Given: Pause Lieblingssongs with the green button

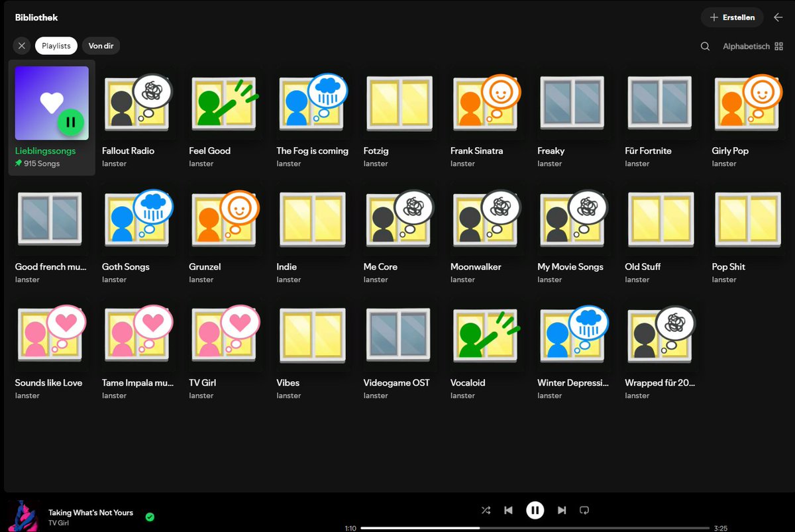Looking at the screenshot, I should pyautogui.click(x=70, y=123).
